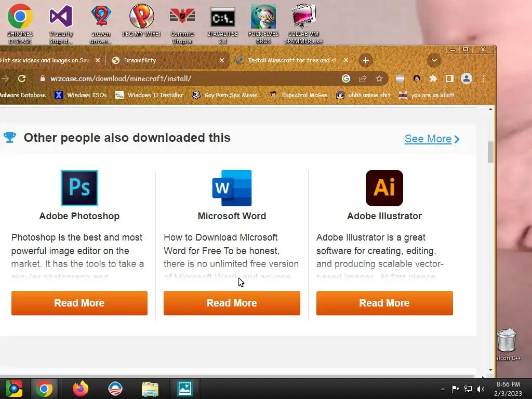Select the steven univer... desktop icon
The width and height of the screenshot is (532, 399).
[101, 24]
